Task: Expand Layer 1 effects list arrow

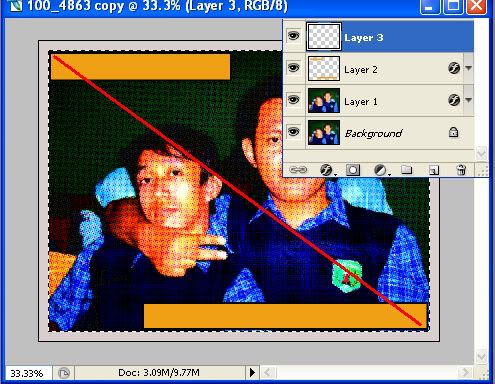Action: pos(468,100)
